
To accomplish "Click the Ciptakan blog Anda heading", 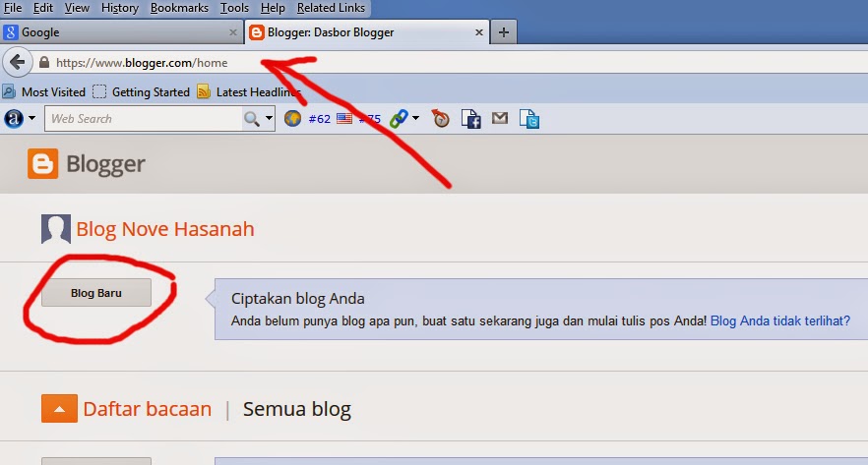I will tap(298, 299).
